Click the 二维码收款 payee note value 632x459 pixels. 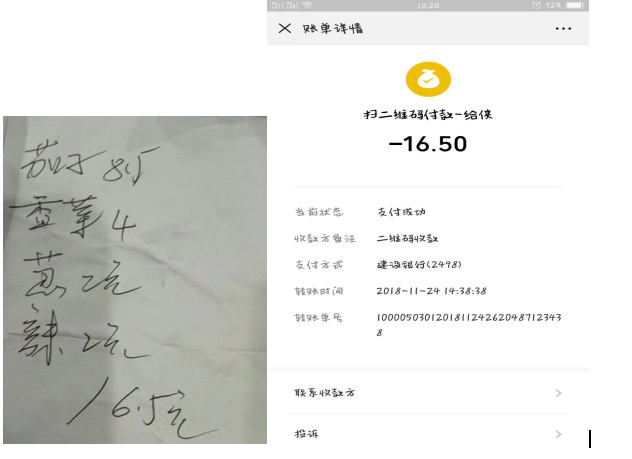407,238
